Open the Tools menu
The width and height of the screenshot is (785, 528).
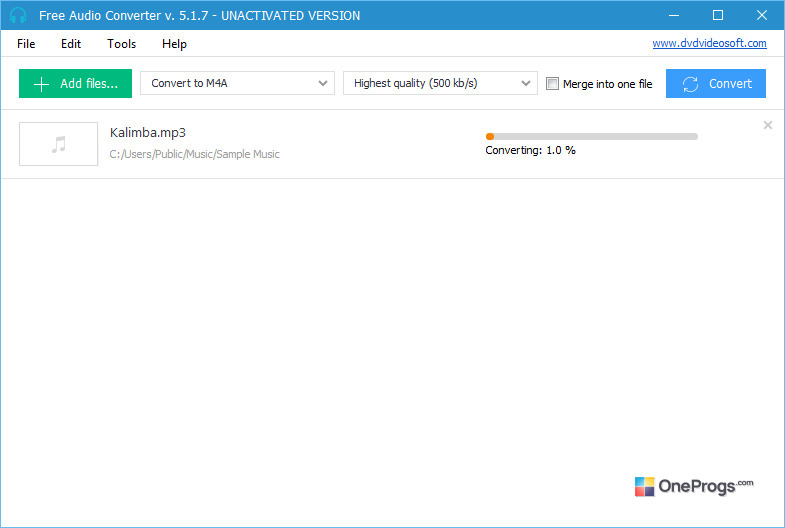point(122,44)
